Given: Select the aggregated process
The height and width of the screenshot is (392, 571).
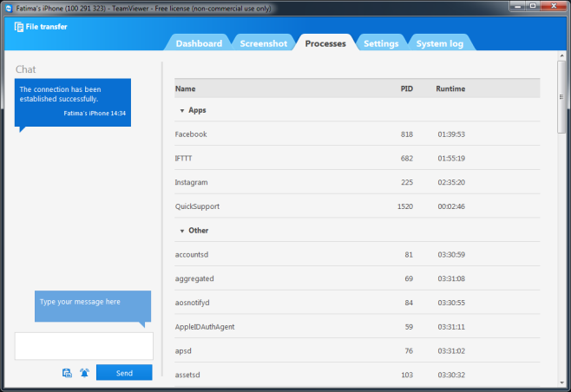Looking at the screenshot, I should 358,278.
